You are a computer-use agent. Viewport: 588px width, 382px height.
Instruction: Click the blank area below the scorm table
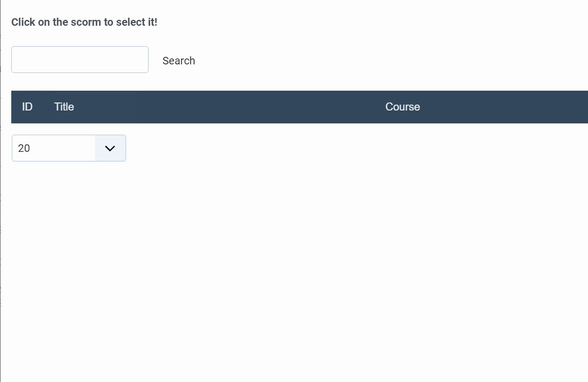pos(294,270)
